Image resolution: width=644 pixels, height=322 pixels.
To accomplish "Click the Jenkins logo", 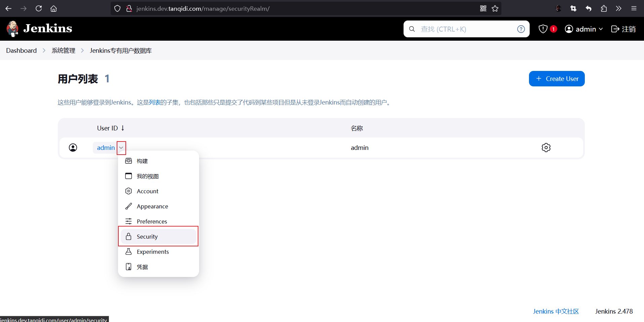I will [x=39, y=29].
